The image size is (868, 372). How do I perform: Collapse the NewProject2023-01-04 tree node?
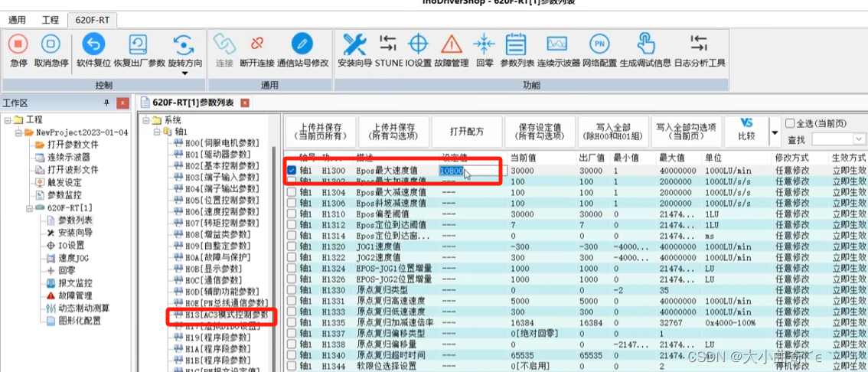(18, 132)
